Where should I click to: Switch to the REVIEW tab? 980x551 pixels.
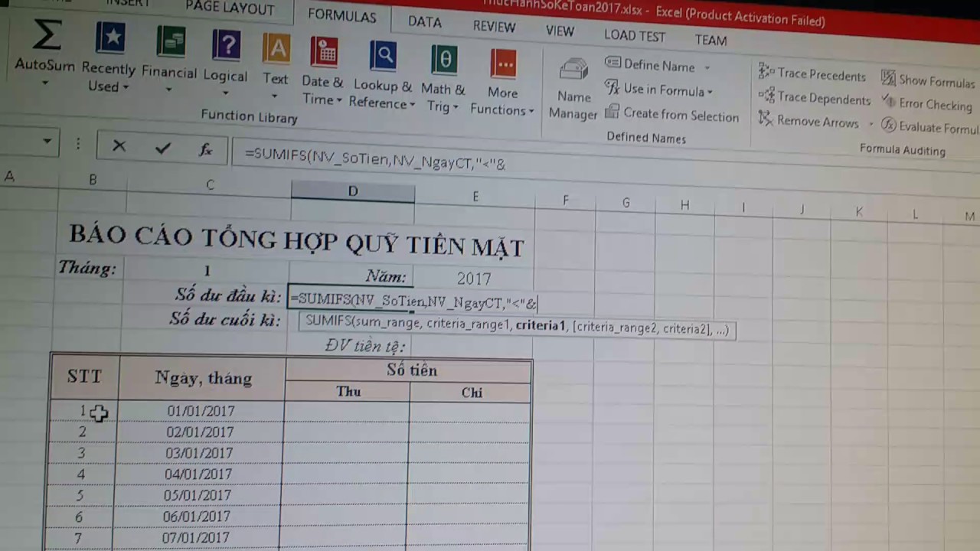click(x=494, y=26)
